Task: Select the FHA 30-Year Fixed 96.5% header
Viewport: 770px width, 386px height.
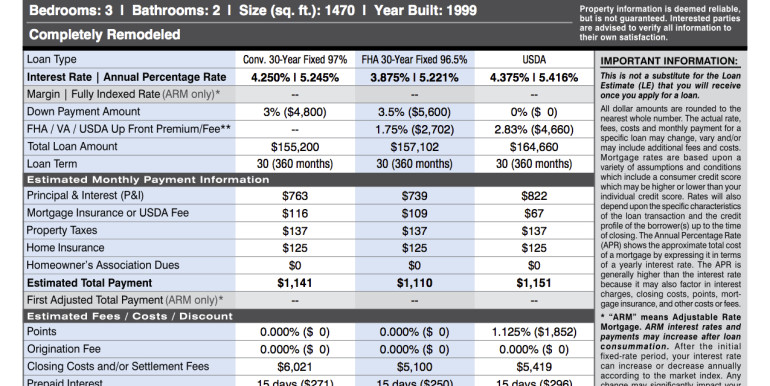Action: click(x=414, y=60)
